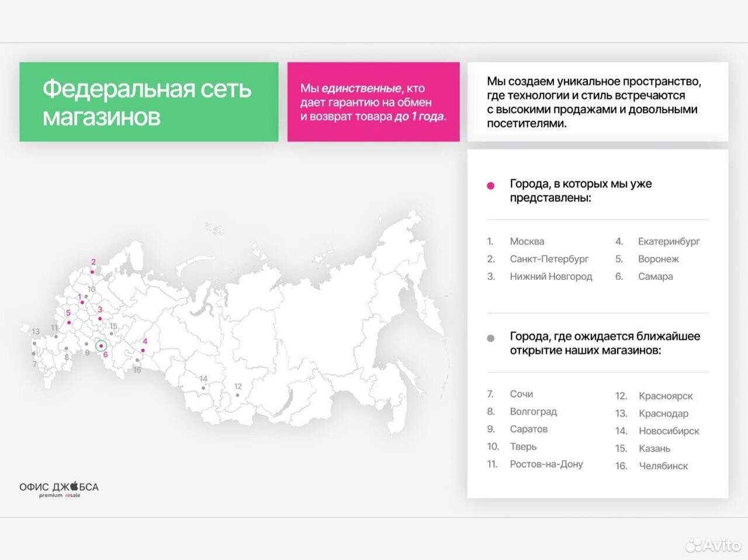Click 'Нижний Новгород' list entry

(551, 276)
